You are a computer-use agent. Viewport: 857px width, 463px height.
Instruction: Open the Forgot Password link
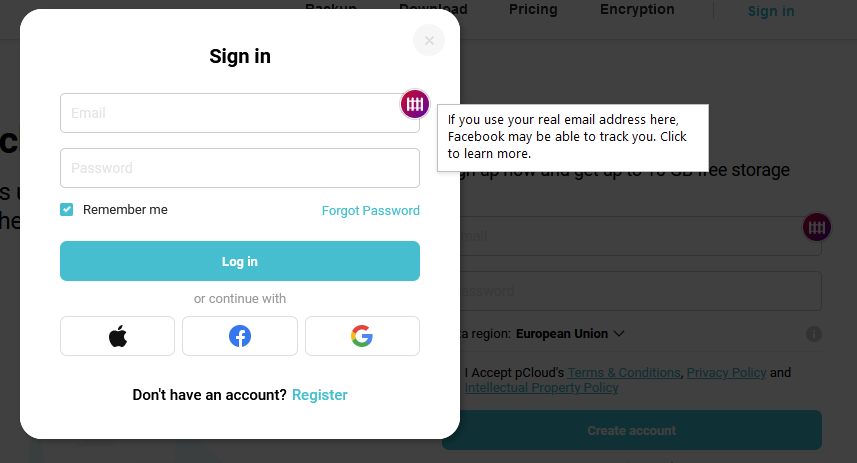pyautogui.click(x=371, y=210)
